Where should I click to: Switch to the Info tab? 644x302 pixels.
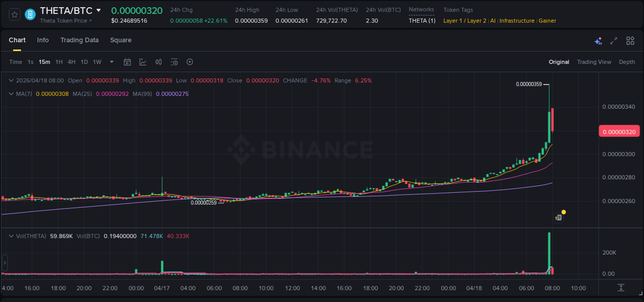[x=43, y=40]
